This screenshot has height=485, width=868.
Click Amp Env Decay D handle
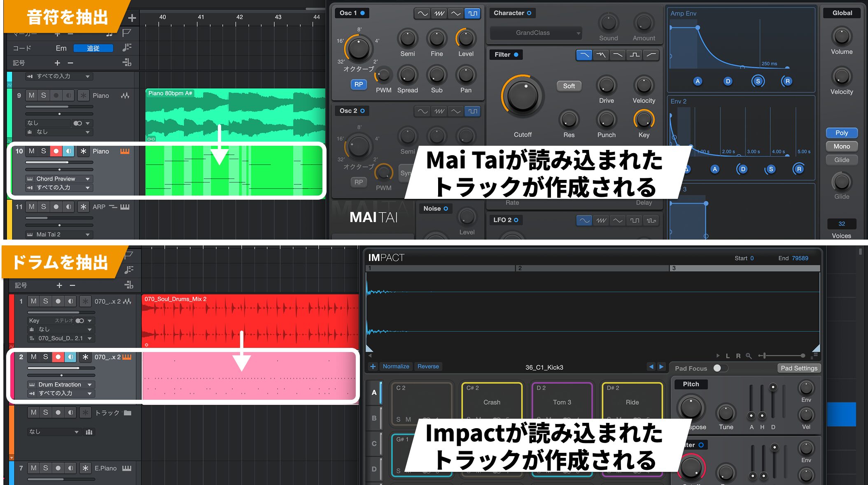[728, 81]
